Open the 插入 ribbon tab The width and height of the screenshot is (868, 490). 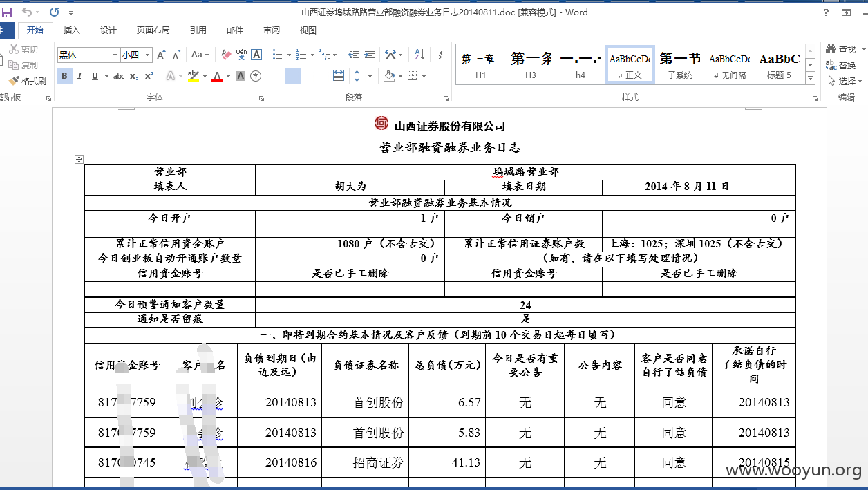click(72, 30)
